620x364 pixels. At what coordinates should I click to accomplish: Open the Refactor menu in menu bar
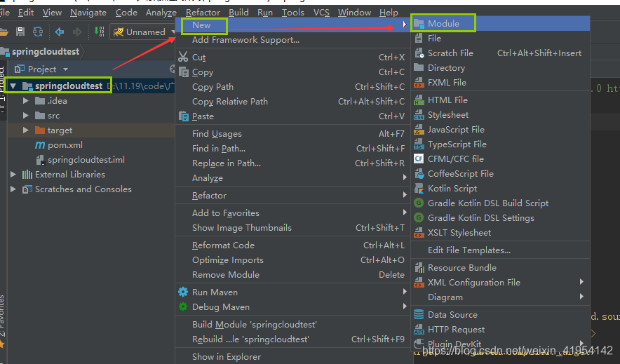point(203,13)
